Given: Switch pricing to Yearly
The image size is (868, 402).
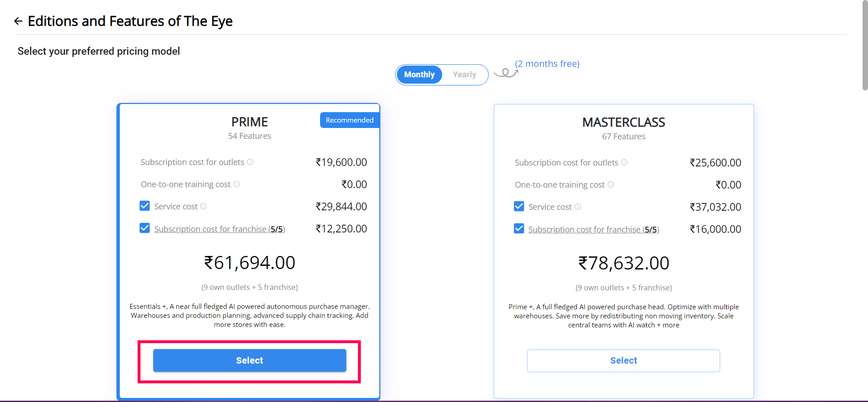Looking at the screenshot, I should tap(464, 75).
